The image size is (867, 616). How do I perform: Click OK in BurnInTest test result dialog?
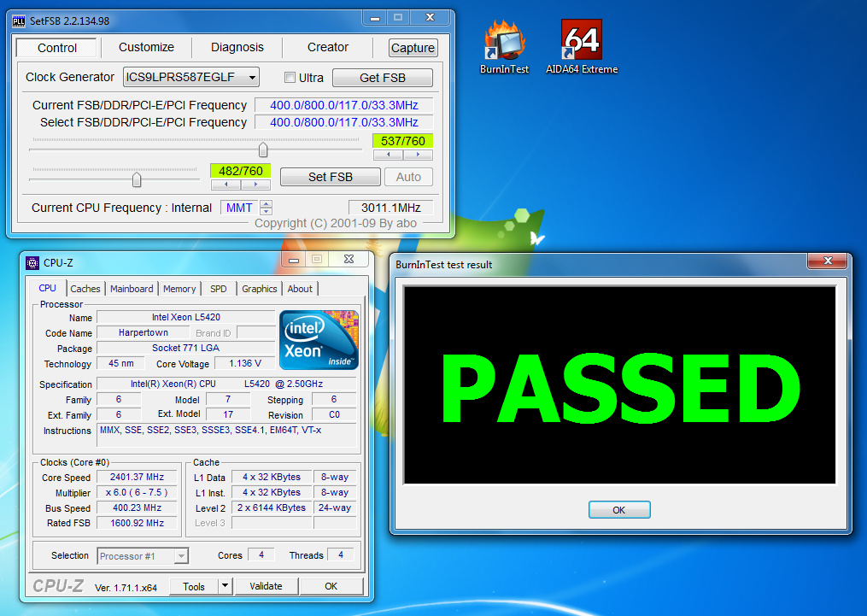click(x=619, y=510)
